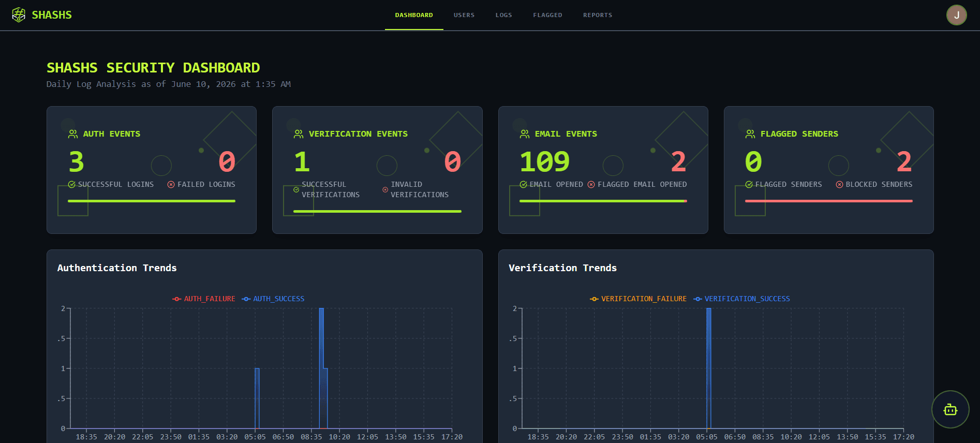Click FAILED LOGINS label
Image resolution: width=980 pixels, height=443 pixels.
click(x=206, y=185)
